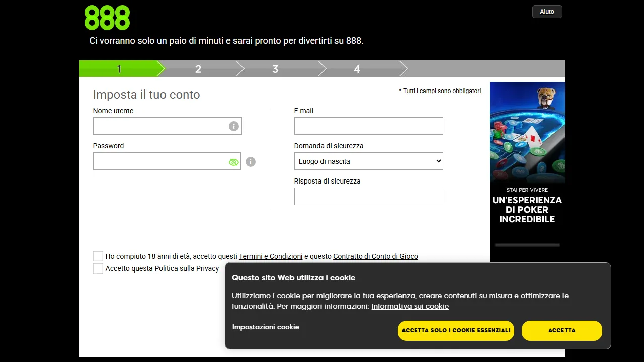Click the progress bar under poker banner
Viewport: 644px width, 362px height.
[x=527, y=245]
